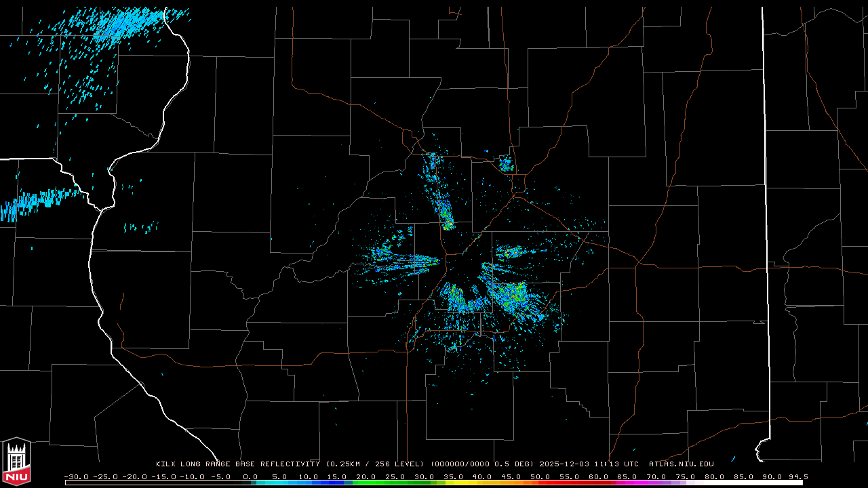Click the small isolated echo northeast of radar center
The image size is (868, 488).
(505, 163)
